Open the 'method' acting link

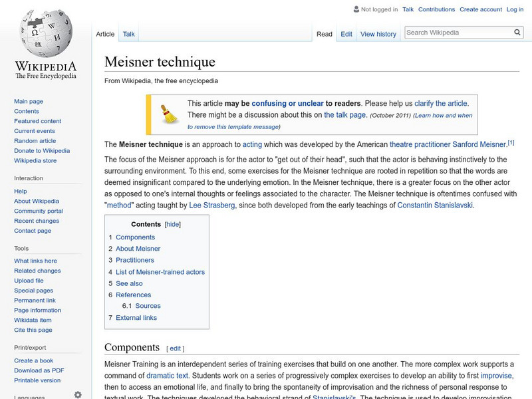(x=119, y=205)
